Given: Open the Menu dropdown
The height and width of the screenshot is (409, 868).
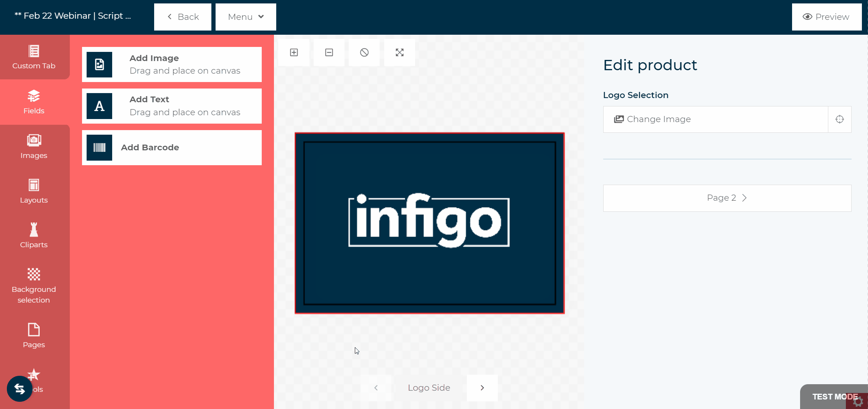Looking at the screenshot, I should click(x=246, y=17).
